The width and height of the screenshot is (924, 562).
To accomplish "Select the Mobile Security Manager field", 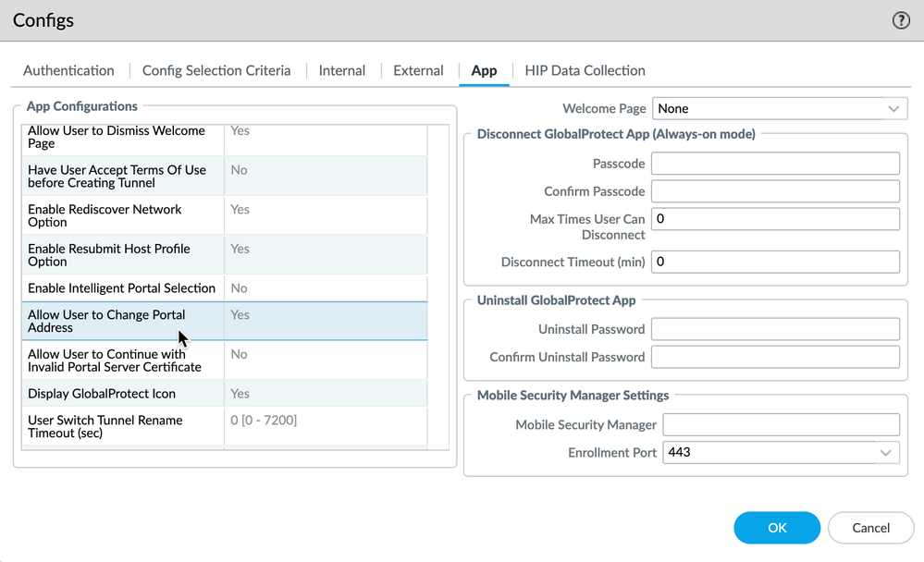I will coord(781,424).
